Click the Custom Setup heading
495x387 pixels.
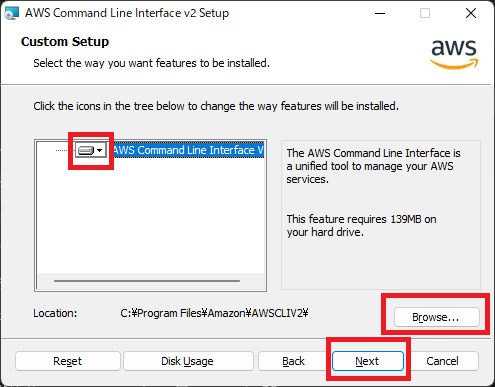tap(65, 42)
